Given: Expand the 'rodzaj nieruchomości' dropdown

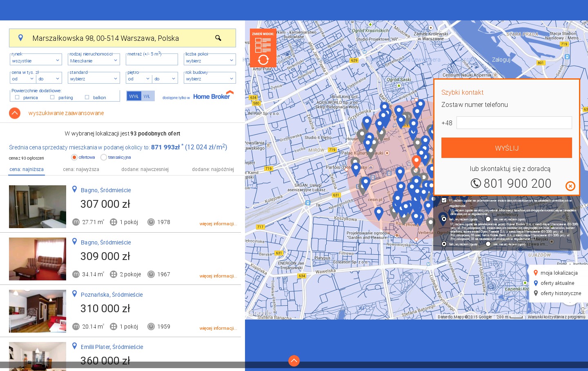Looking at the screenshot, I should point(94,61).
